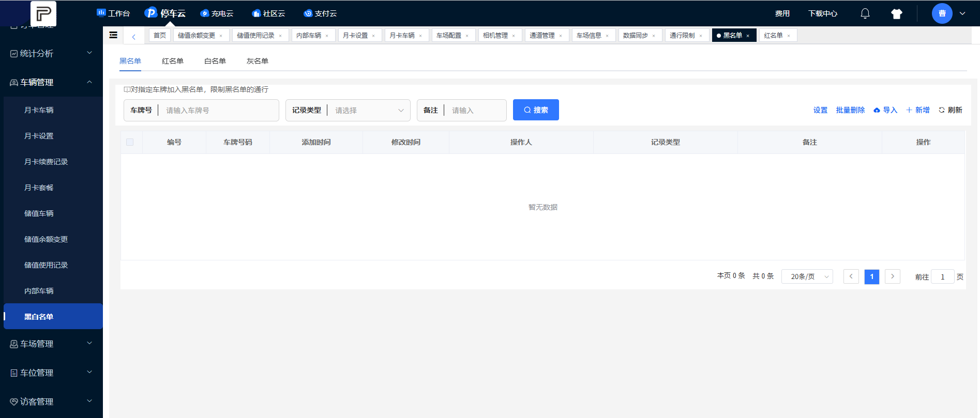Viewport: 980px width, 418px height.
Task: Open the 20条/页 page size dropdown
Action: 807,276
